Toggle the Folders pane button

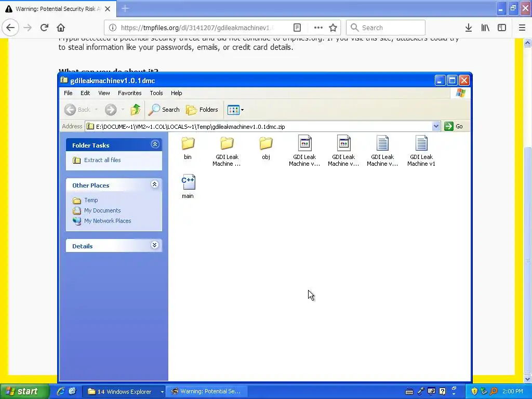pos(202,110)
